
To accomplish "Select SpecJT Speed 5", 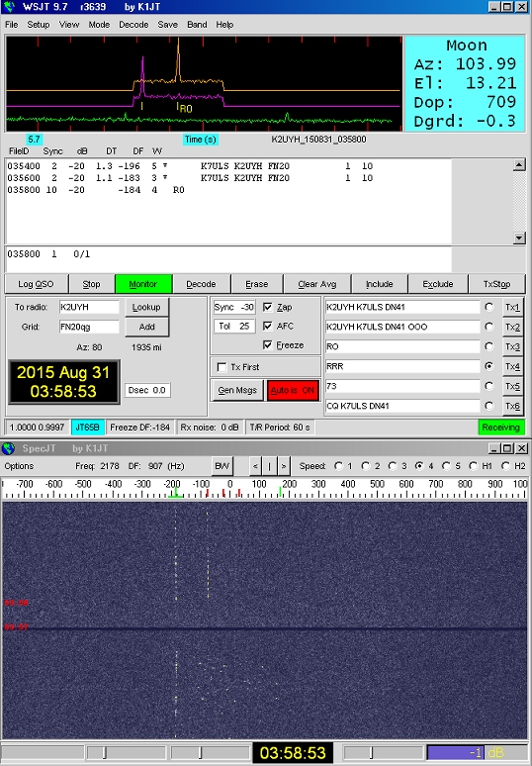I will (446, 466).
